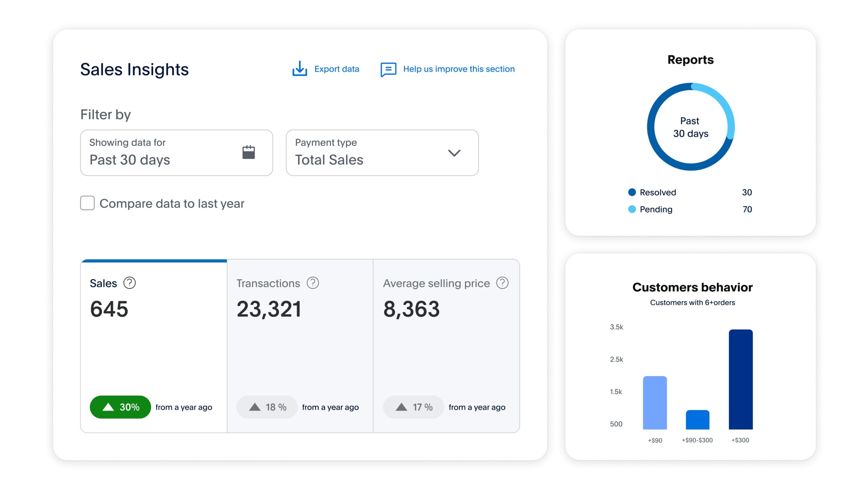Screen dimensions: 868x489
Task: Click the Export data link
Action: (x=336, y=69)
